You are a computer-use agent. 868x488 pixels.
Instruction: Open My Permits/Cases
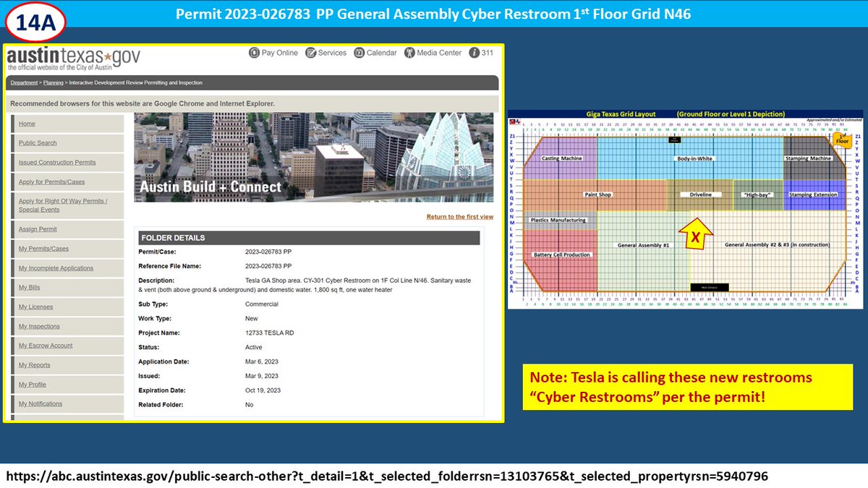point(43,249)
